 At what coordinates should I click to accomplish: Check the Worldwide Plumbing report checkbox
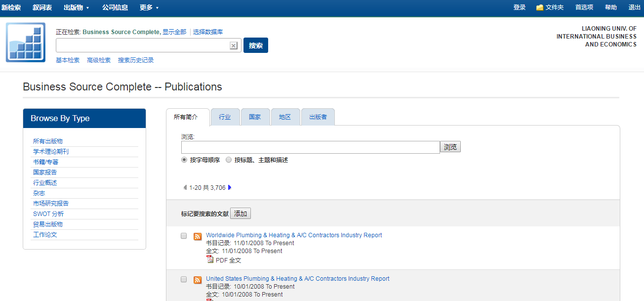click(184, 236)
